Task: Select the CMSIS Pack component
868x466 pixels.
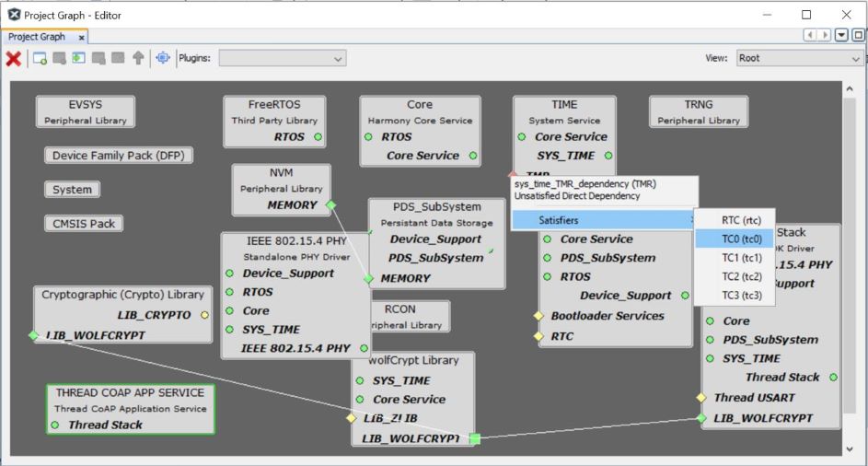Action: [x=84, y=224]
